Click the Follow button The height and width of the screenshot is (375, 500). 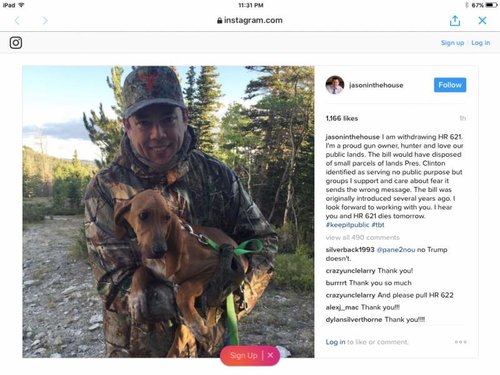(x=450, y=85)
